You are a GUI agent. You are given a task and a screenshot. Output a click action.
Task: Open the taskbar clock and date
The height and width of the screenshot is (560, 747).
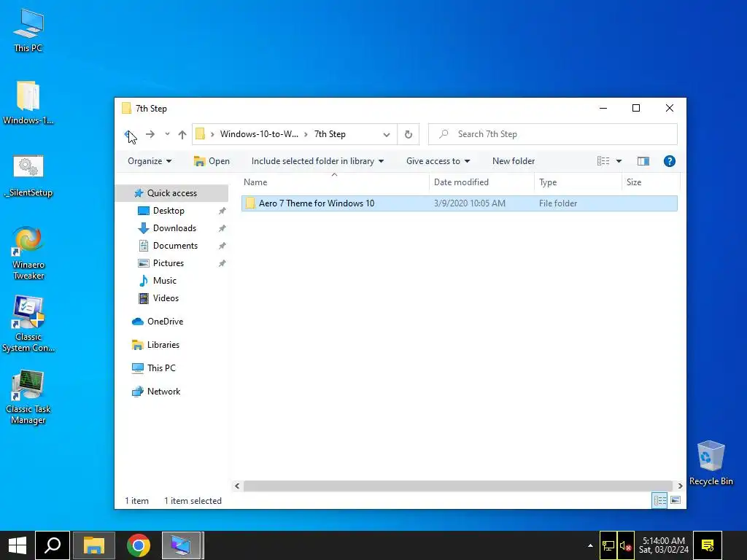pos(664,545)
